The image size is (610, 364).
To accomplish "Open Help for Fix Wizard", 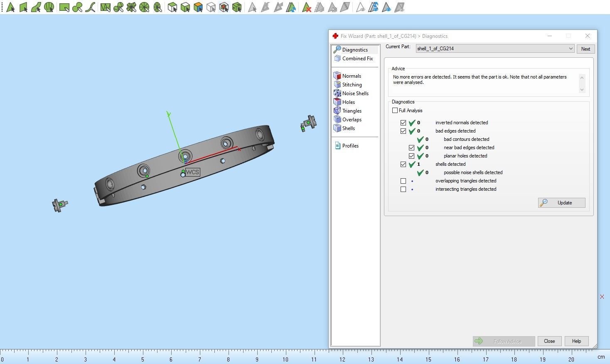I will click(x=576, y=341).
